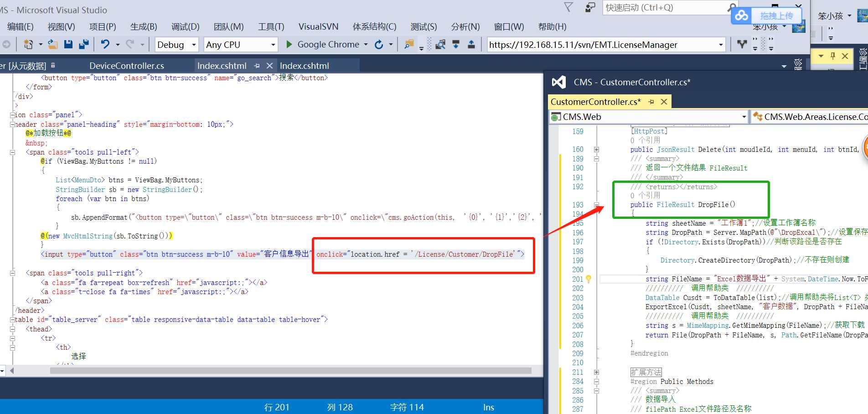
Task: Close the active Index.cshtml tab
Action: [x=269, y=66]
